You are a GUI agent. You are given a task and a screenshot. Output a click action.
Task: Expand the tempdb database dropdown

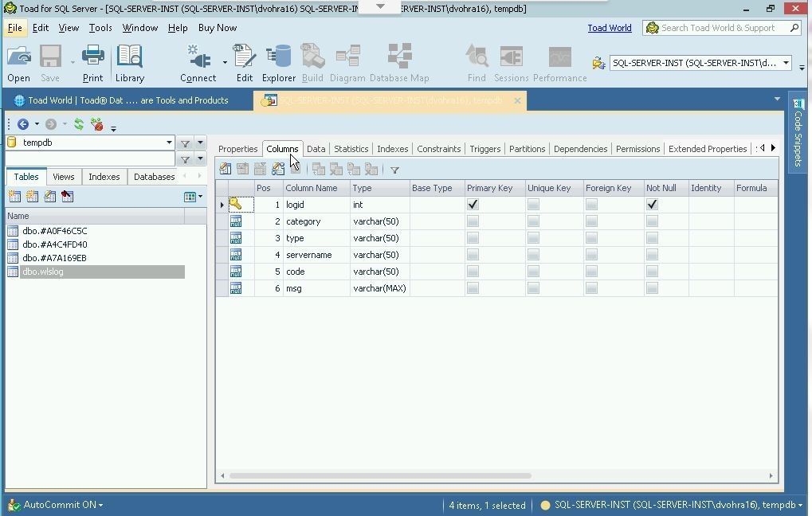(169, 143)
